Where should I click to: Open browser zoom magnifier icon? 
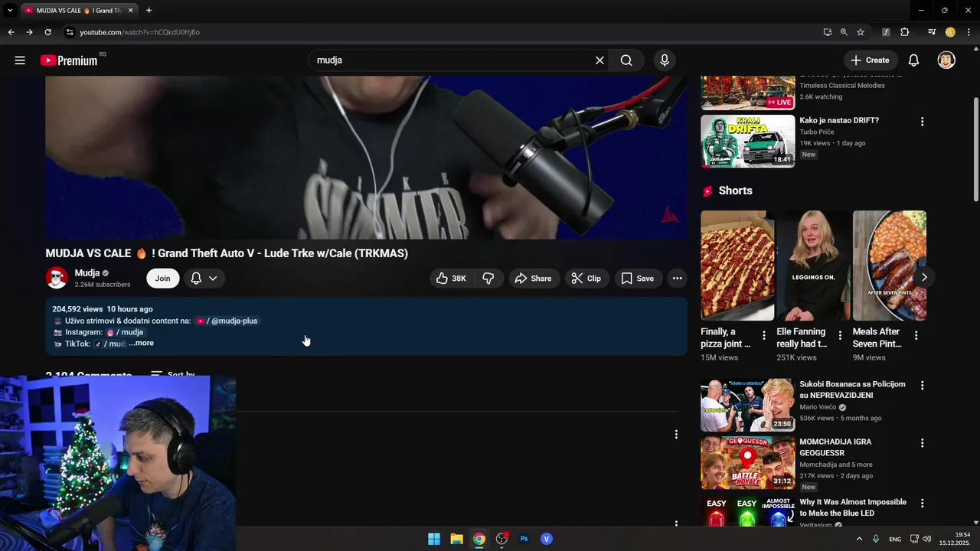tap(844, 32)
